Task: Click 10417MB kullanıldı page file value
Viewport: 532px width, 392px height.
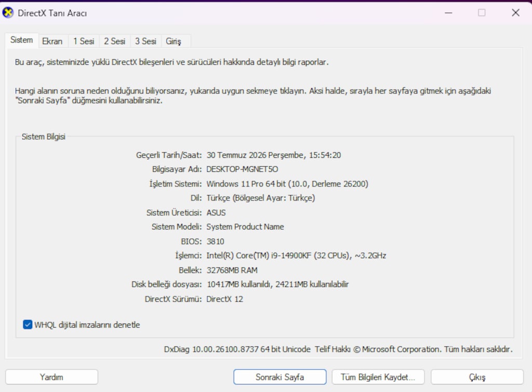Action: point(278,284)
